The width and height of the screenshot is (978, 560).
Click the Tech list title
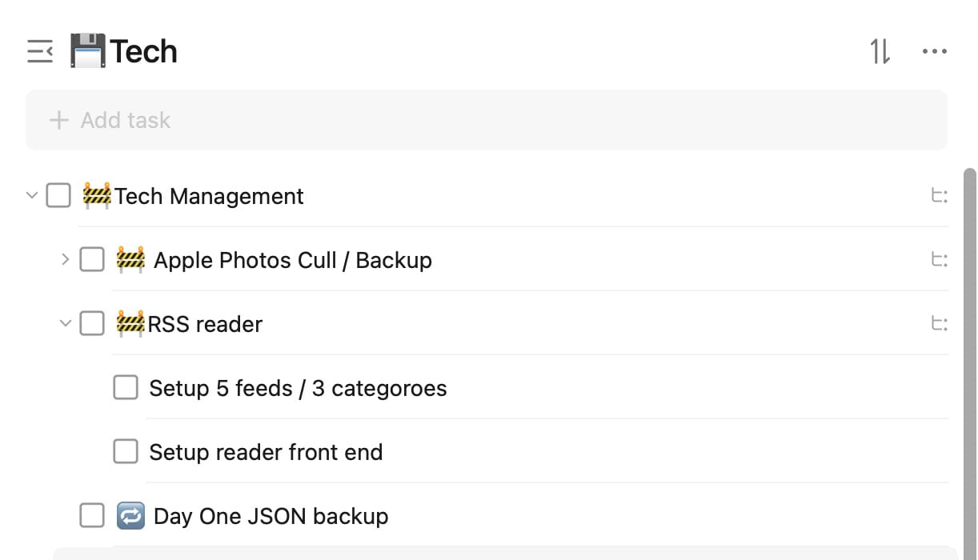[143, 52]
